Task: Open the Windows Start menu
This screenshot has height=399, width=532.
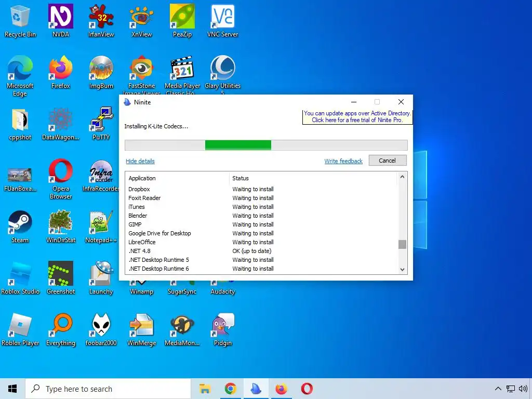Action: (12, 389)
